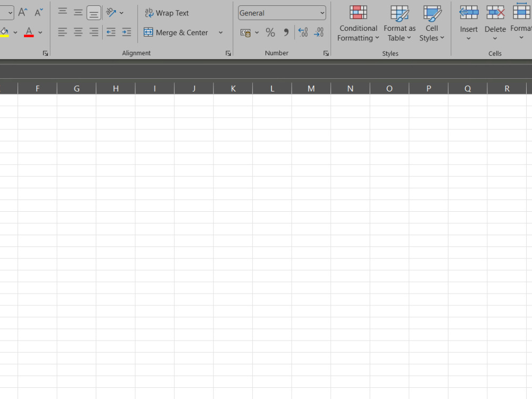Open Insert dropdown arrow

tap(469, 38)
